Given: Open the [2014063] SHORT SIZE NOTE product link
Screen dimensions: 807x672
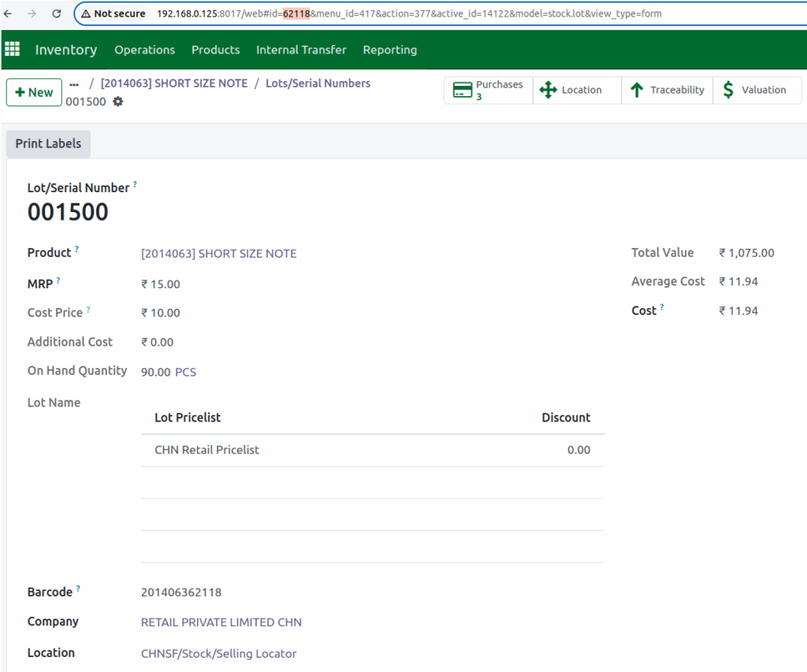Looking at the screenshot, I should (218, 253).
